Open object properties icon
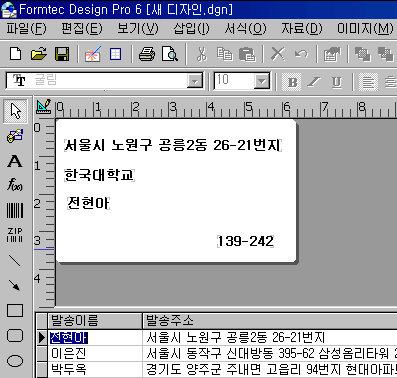Screen dimensions: 397x378 click(332, 54)
